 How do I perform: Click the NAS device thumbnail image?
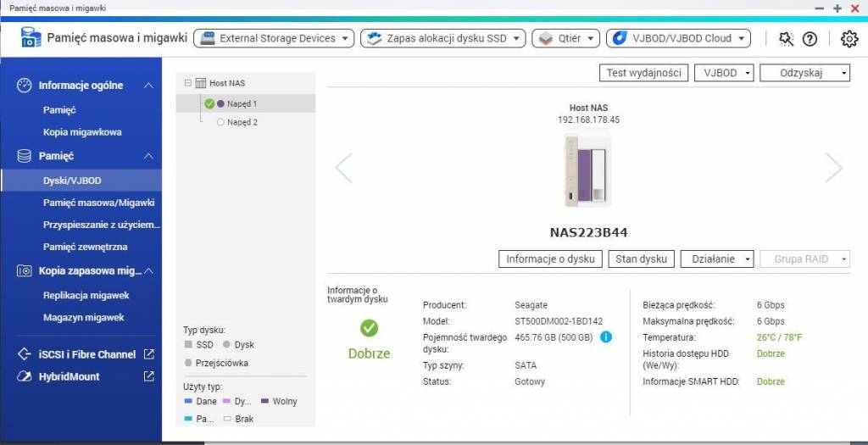tap(588, 170)
